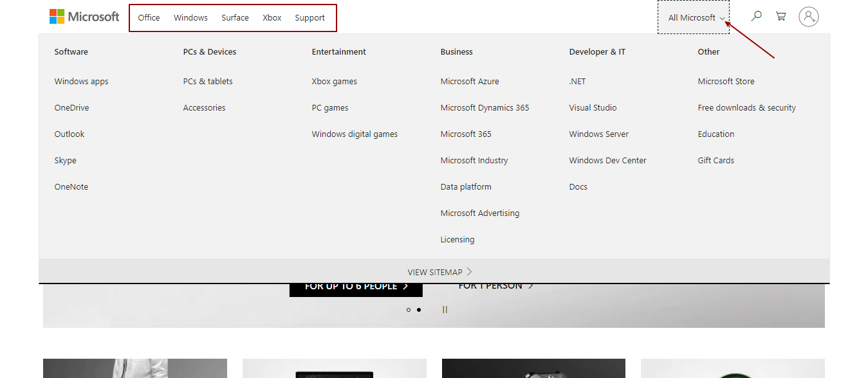Go to Data platform
868x378 pixels.
coord(466,186)
